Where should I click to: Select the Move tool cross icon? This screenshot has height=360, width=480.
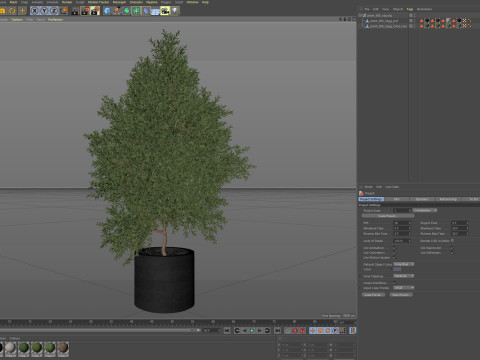pyautogui.click(x=22, y=11)
